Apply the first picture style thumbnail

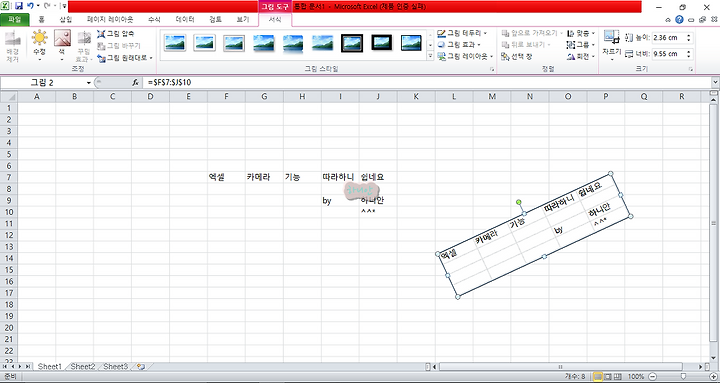tap(175, 43)
